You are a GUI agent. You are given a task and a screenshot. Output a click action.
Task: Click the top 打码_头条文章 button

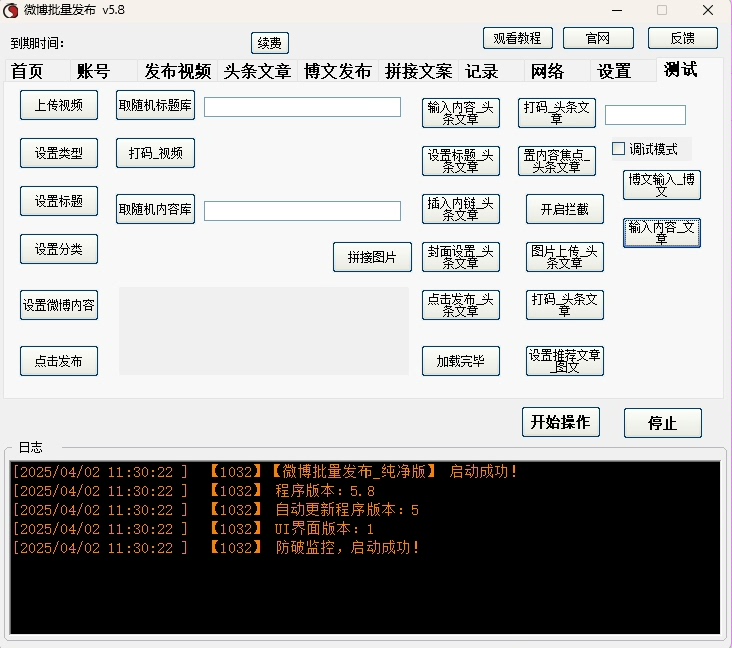click(557, 113)
